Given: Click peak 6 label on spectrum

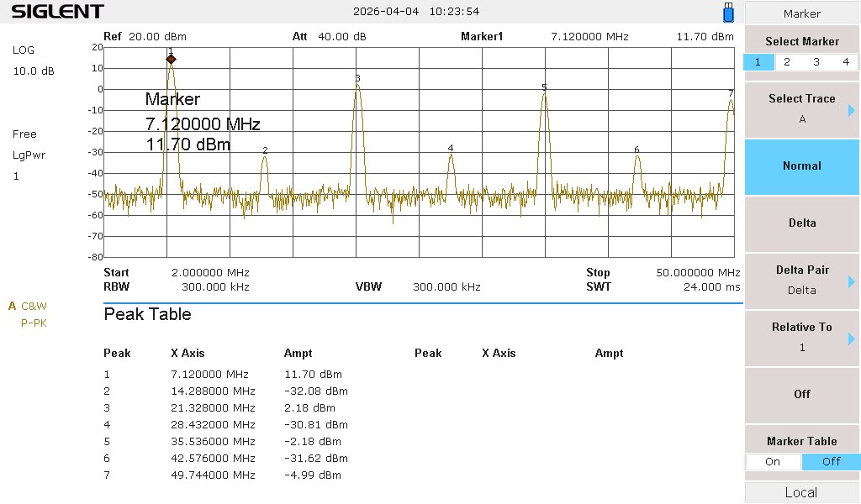Looking at the screenshot, I should point(637,150).
